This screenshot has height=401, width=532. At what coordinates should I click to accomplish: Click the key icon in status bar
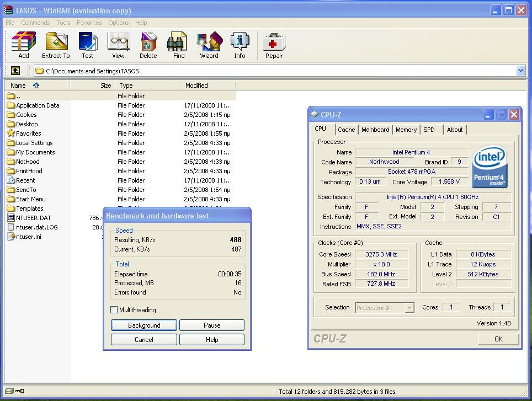(20, 391)
